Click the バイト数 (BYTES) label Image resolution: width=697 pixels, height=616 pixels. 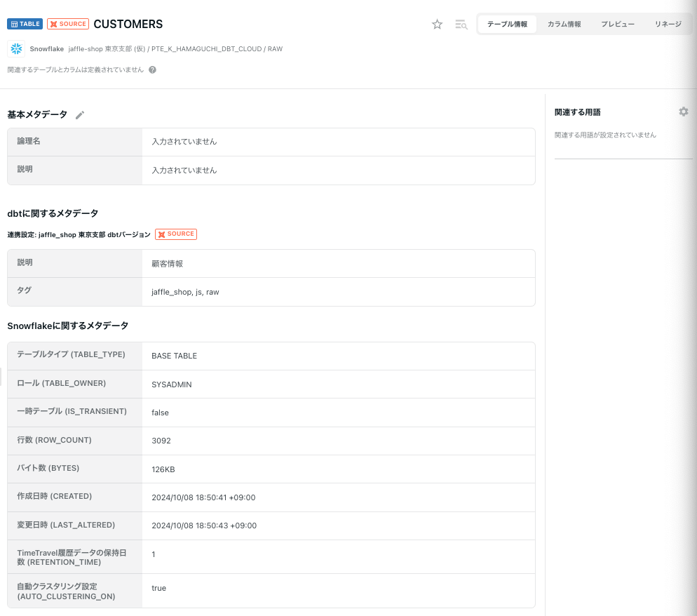pyautogui.click(x=48, y=468)
